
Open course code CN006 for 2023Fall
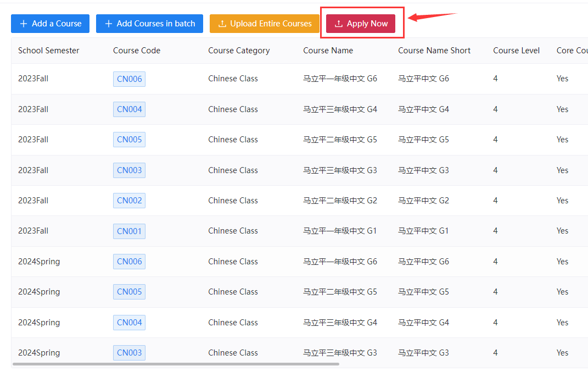tap(129, 79)
